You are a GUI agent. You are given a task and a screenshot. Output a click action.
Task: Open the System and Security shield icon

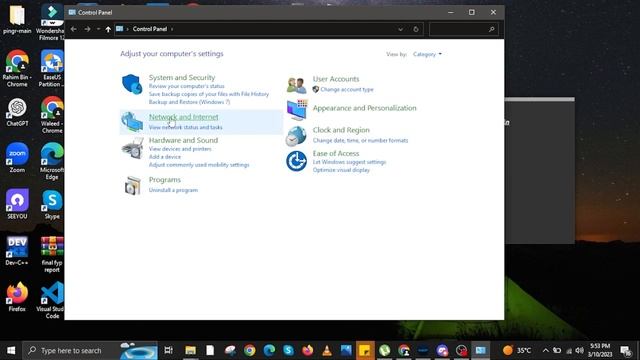132,84
